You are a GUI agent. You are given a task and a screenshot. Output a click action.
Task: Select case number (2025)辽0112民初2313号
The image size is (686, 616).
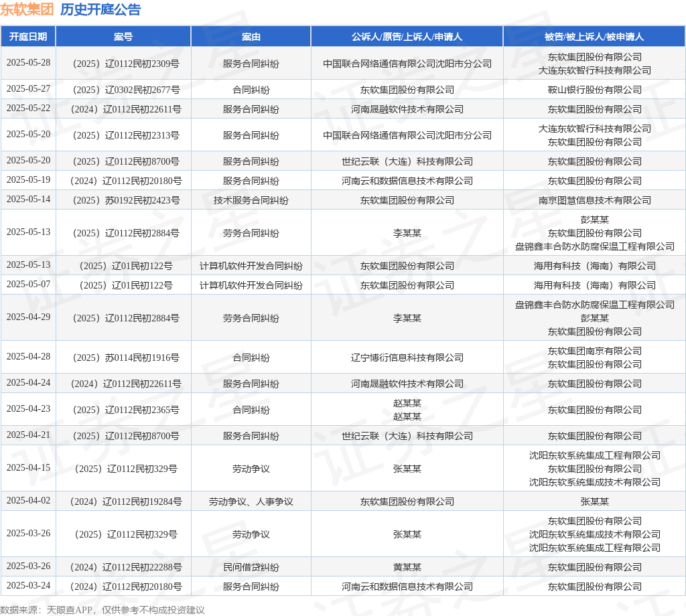click(x=125, y=135)
